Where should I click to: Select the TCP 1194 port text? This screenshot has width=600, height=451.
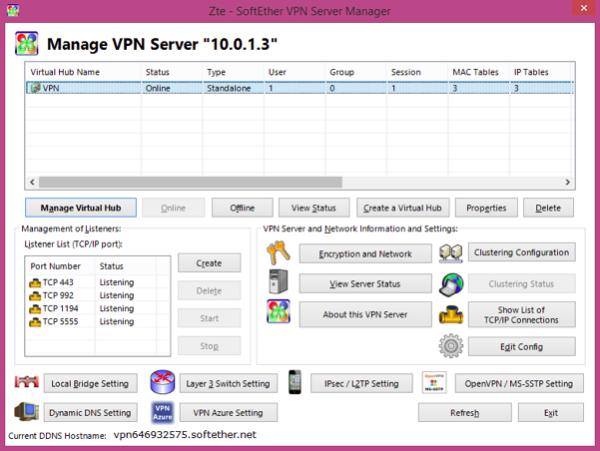(x=60, y=308)
